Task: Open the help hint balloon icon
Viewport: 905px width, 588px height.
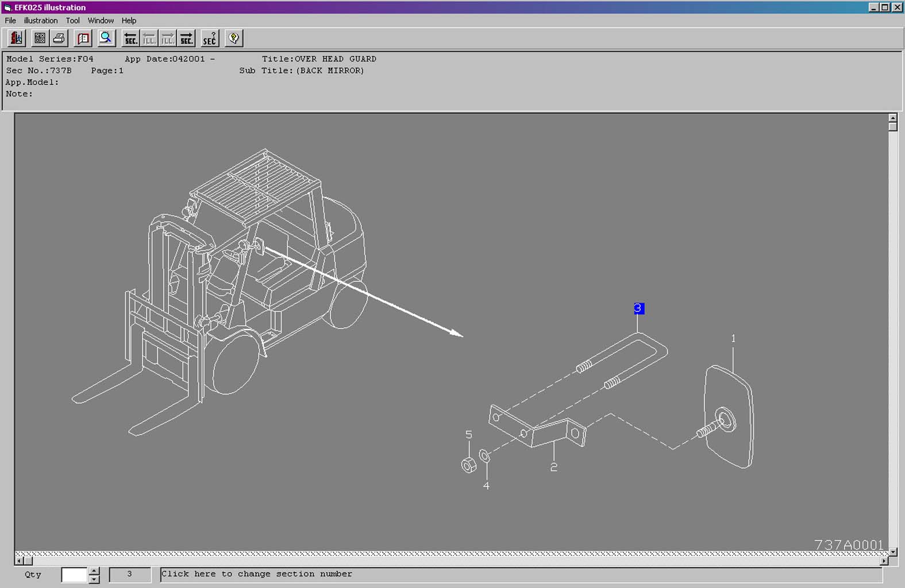Action: (233, 38)
